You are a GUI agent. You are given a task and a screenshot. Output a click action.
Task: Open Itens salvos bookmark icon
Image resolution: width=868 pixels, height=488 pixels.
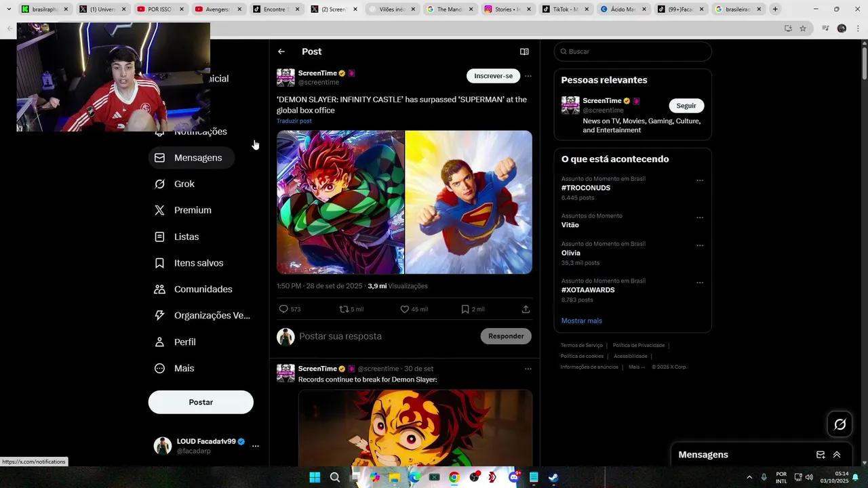pos(159,263)
